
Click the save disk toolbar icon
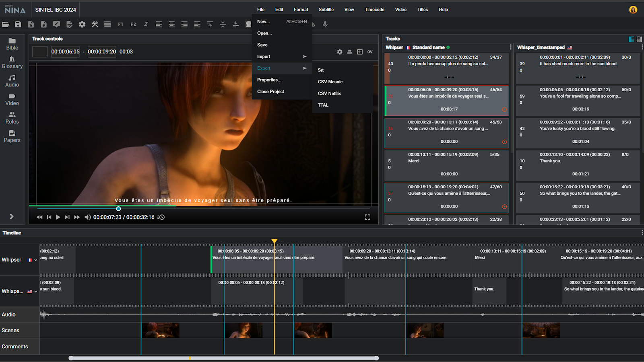click(18, 25)
